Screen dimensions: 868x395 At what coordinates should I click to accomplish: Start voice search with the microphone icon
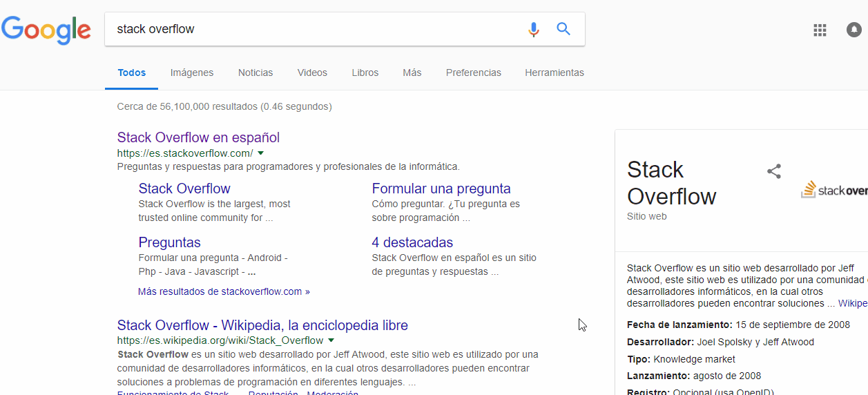[x=533, y=29]
